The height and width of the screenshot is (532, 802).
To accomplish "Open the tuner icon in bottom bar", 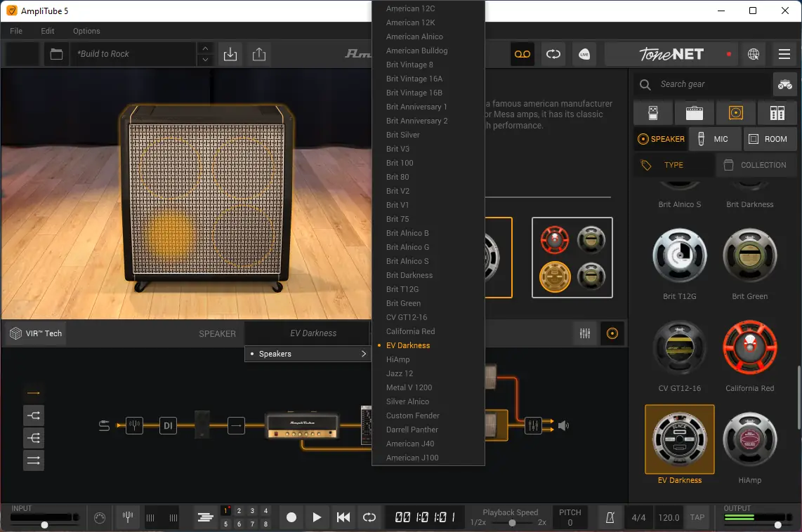I will pyautogui.click(x=127, y=517).
